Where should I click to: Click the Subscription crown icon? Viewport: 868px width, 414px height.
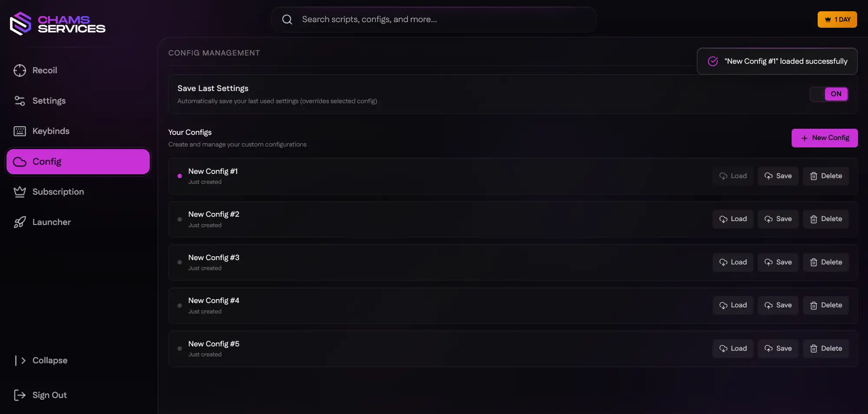tap(20, 192)
